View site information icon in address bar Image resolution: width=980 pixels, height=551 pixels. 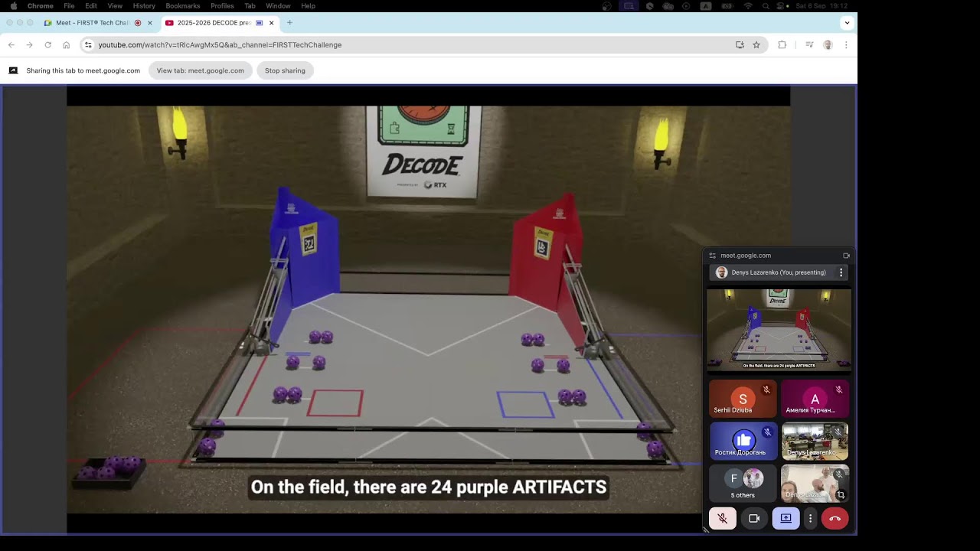tap(88, 45)
